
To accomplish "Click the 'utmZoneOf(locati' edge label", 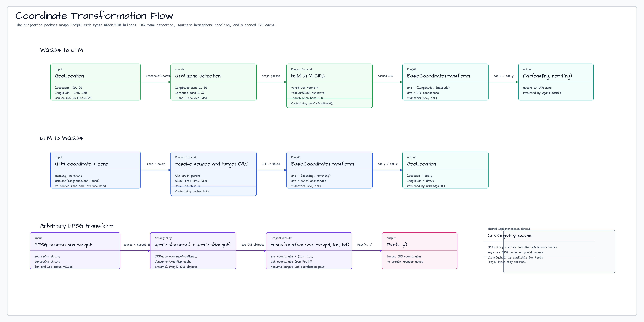I will pyautogui.click(x=158, y=76).
